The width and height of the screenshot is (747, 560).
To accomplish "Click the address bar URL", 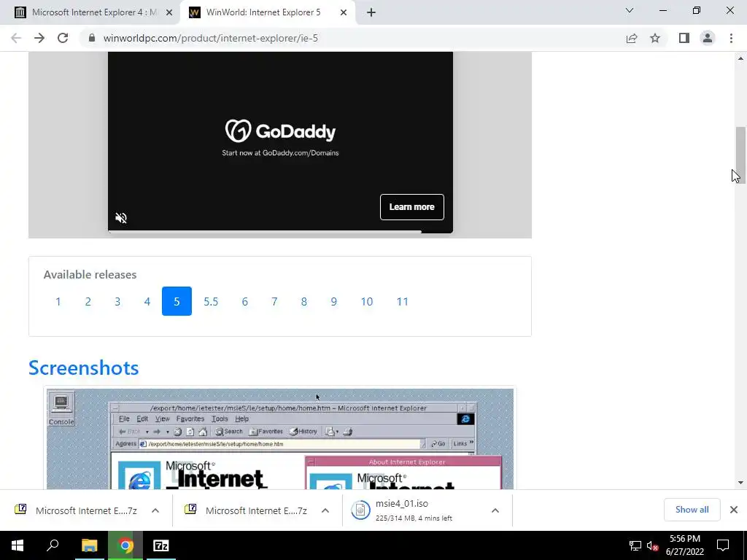I will (x=211, y=38).
